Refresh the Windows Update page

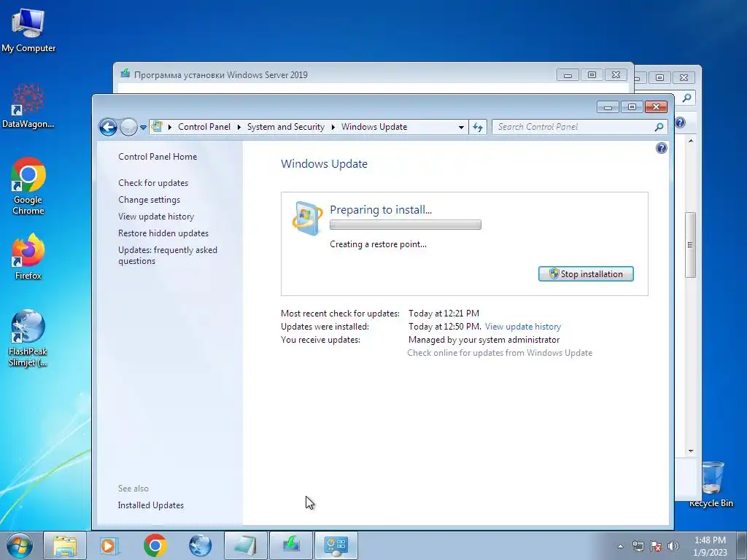click(478, 127)
